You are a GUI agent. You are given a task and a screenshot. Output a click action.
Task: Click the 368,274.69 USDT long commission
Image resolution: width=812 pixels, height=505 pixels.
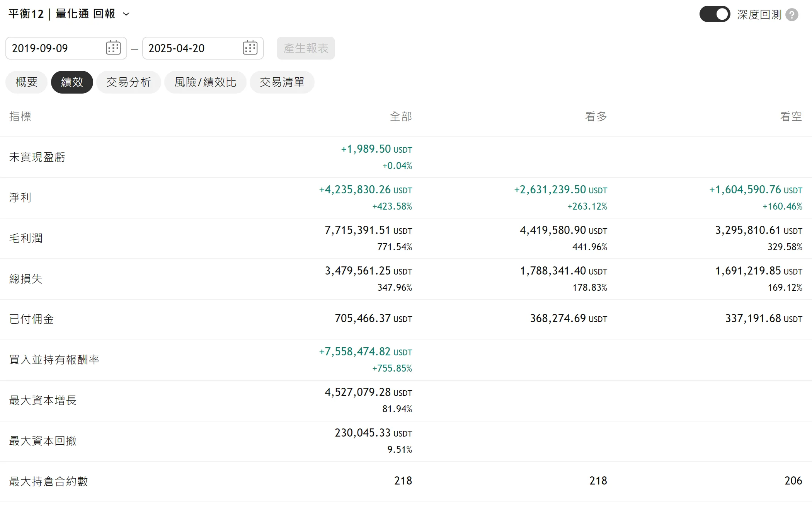[x=569, y=319]
